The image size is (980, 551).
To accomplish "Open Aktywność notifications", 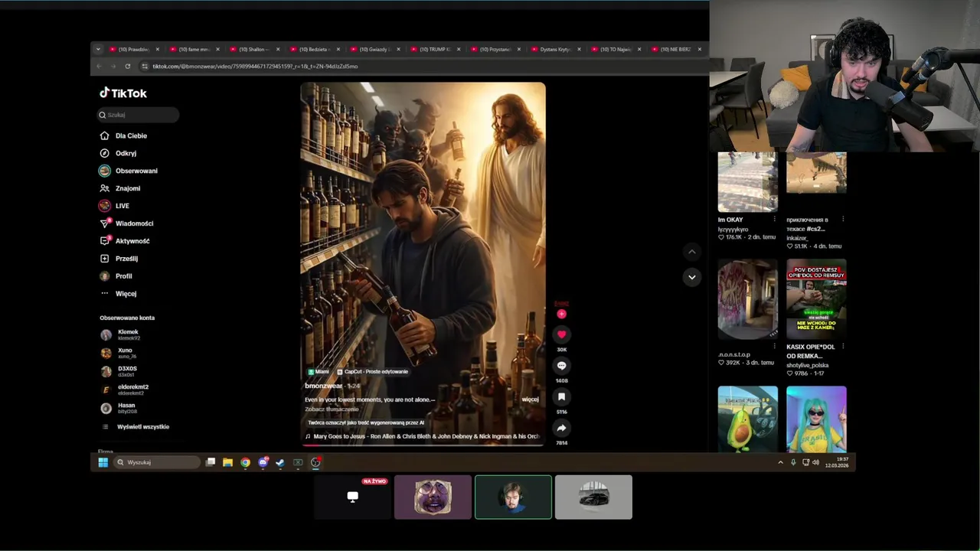I will 125,241.
